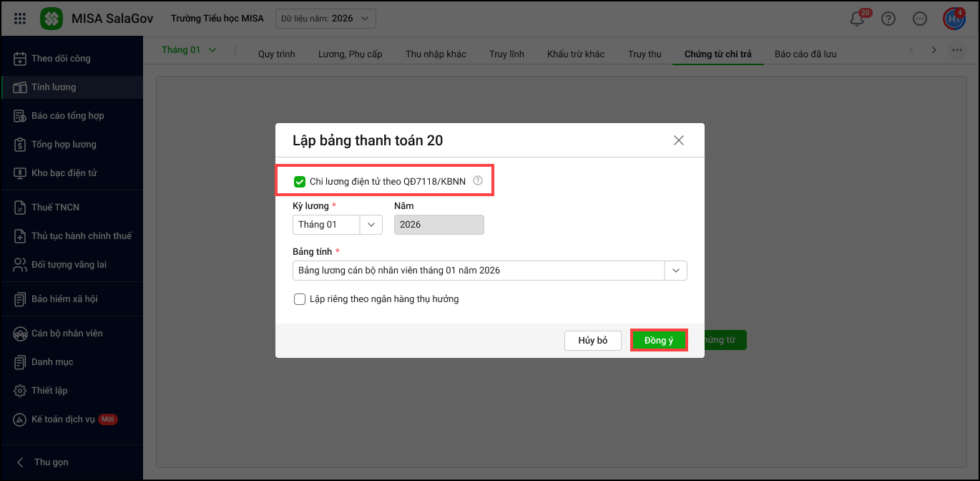Switch to the Báo cáo đã lưu tab
980x481 pixels.
tap(805, 54)
